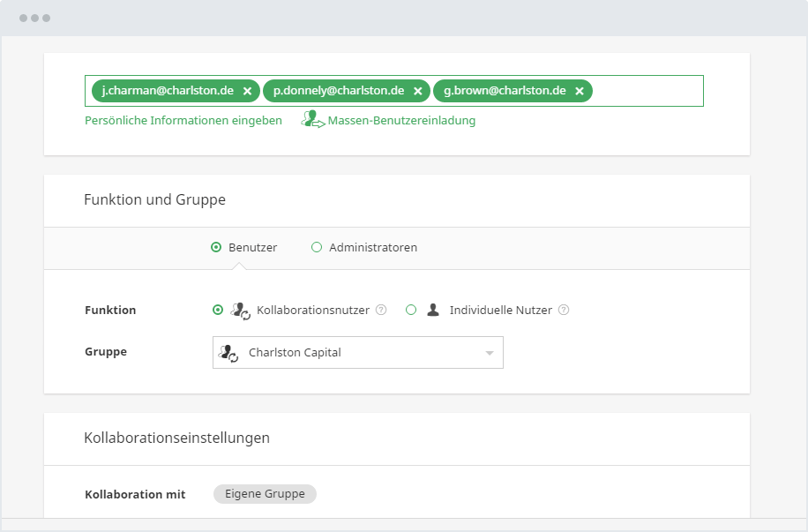Click the Charlston Capital dropdown text
The height and width of the screenshot is (532, 808).
tap(295, 353)
